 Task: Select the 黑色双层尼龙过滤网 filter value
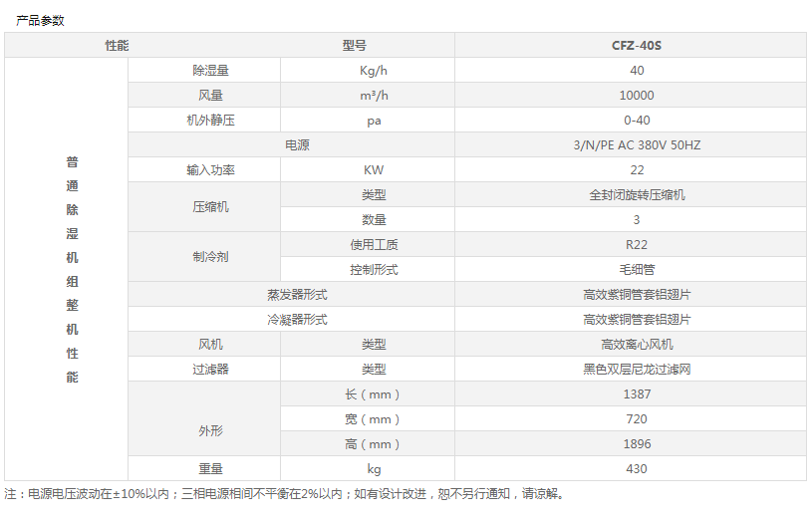tap(637, 370)
